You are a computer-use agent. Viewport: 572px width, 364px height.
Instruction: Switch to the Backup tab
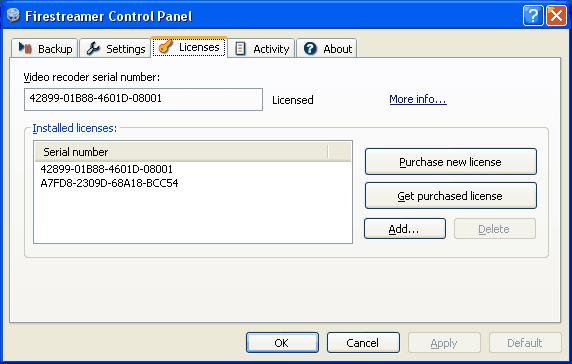tap(45, 48)
